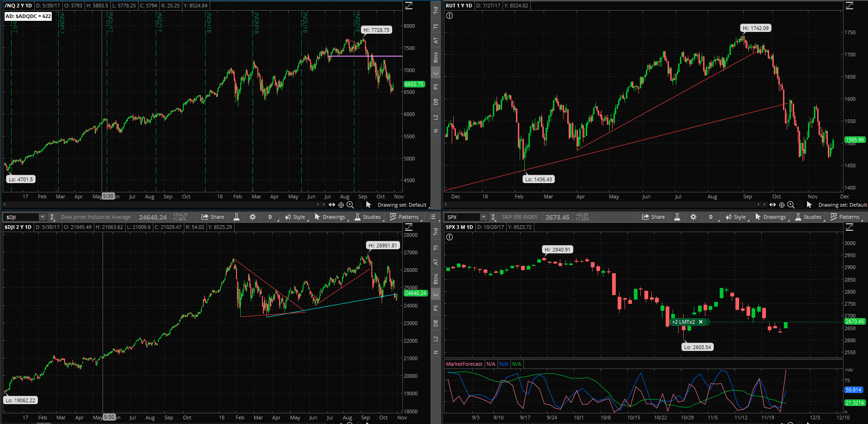Open the Drawings menu in SPX toolbar
Viewport: 868px width, 424px height.
point(771,217)
